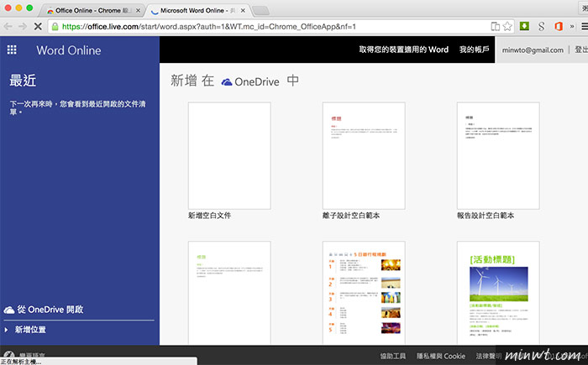This screenshot has width=588, height=365.
Task: Click the 最近 heading in sidebar
Action: coord(23,81)
